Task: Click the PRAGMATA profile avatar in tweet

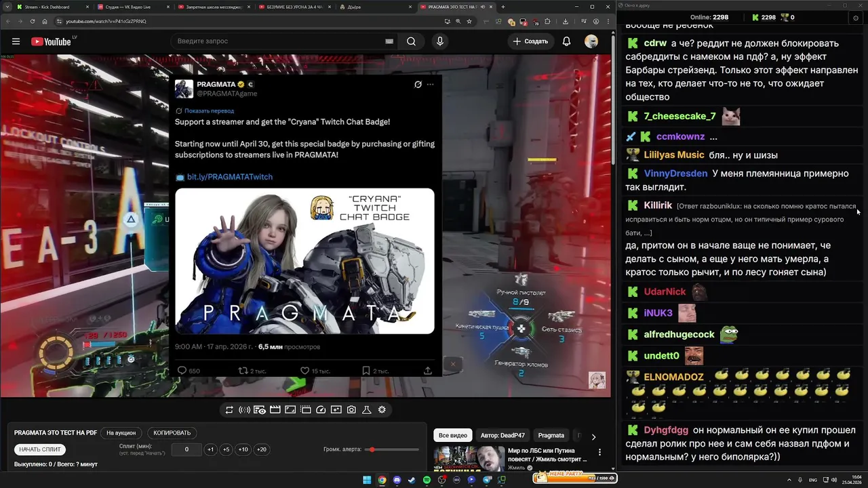Action: [184, 89]
